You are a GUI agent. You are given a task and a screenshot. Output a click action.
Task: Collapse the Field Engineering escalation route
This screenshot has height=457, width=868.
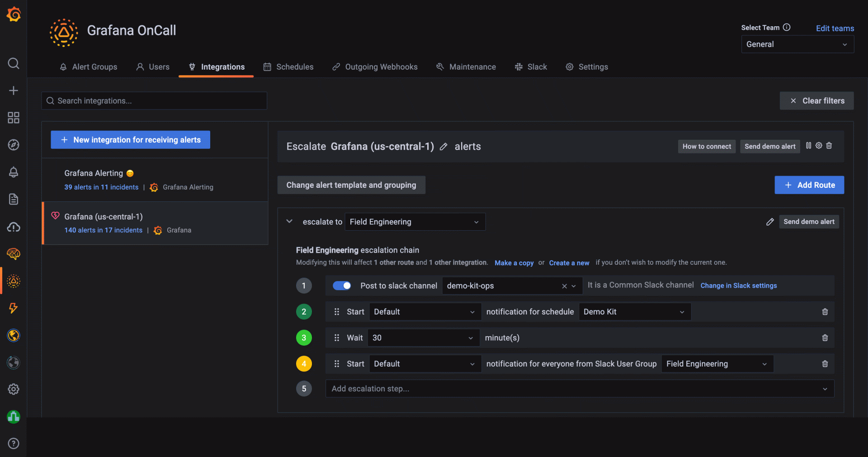(289, 221)
